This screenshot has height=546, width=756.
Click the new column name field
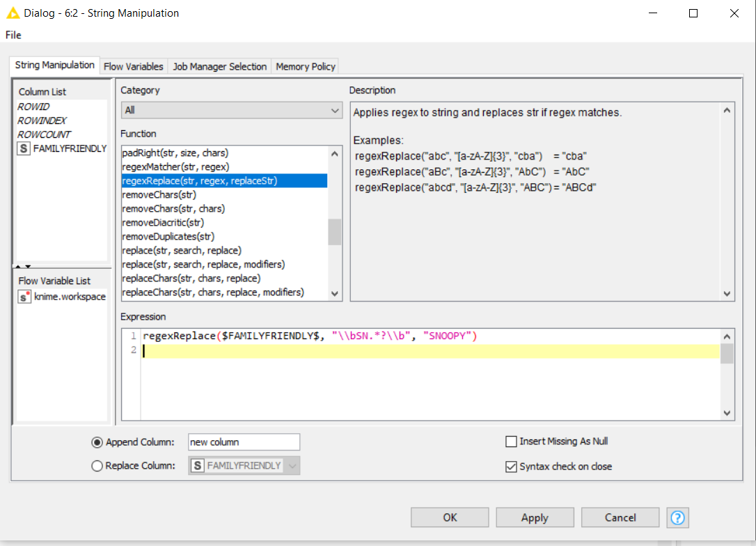pyautogui.click(x=244, y=442)
